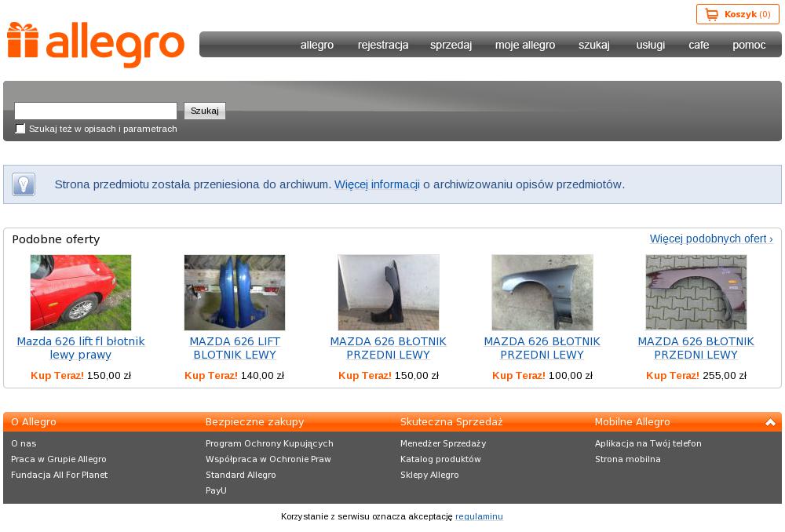View blue fenders product thumbnail
This screenshot has width=785, height=532.
click(x=235, y=293)
